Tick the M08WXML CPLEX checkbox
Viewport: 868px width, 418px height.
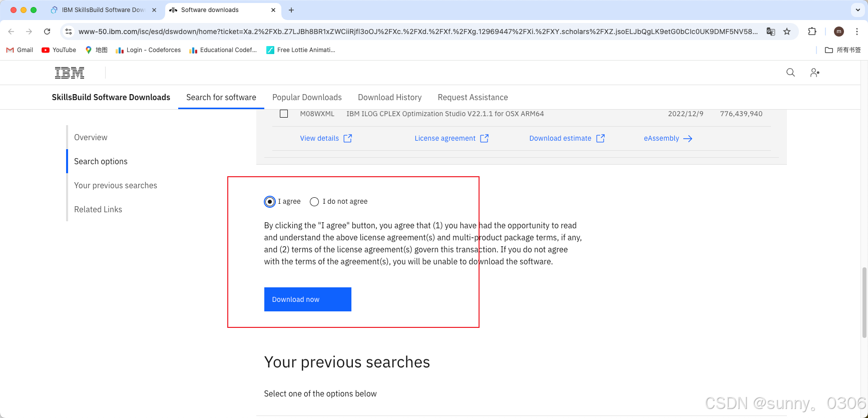coord(284,114)
